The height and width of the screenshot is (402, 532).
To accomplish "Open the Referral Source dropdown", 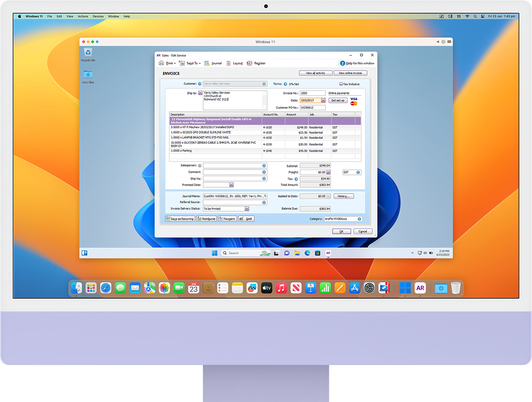I will [x=264, y=202].
